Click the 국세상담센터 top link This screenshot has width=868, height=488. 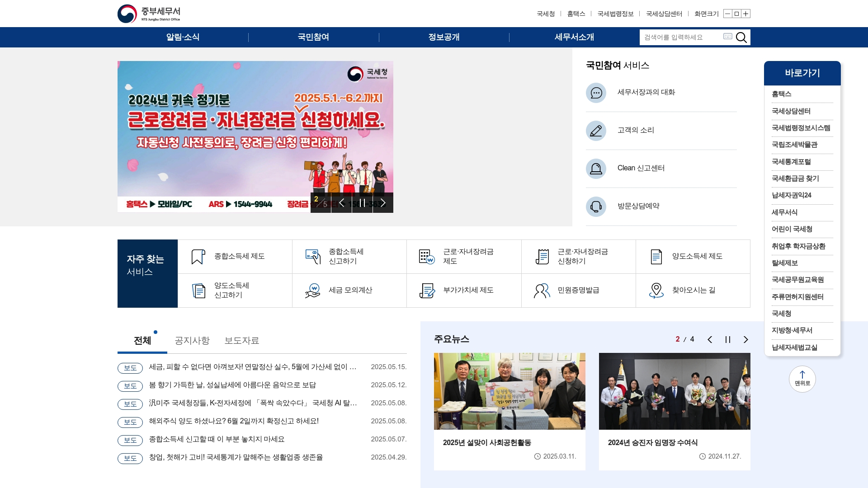click(x=664, y=14)
